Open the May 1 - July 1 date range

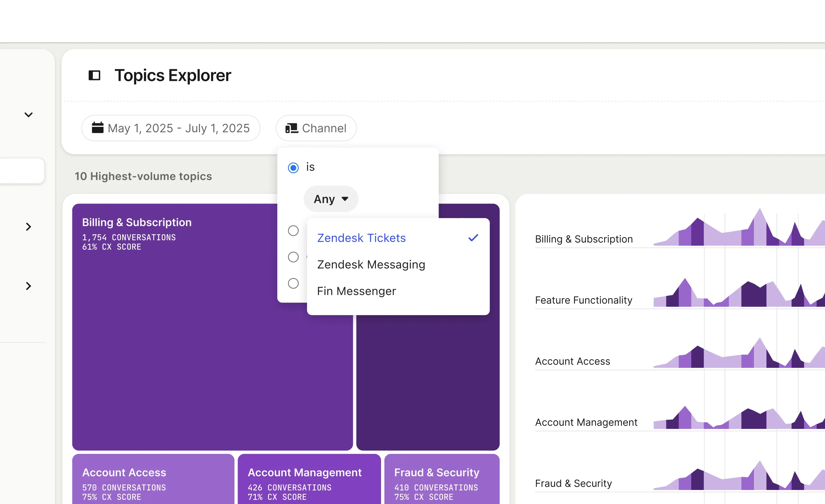(x=171, y=128)
